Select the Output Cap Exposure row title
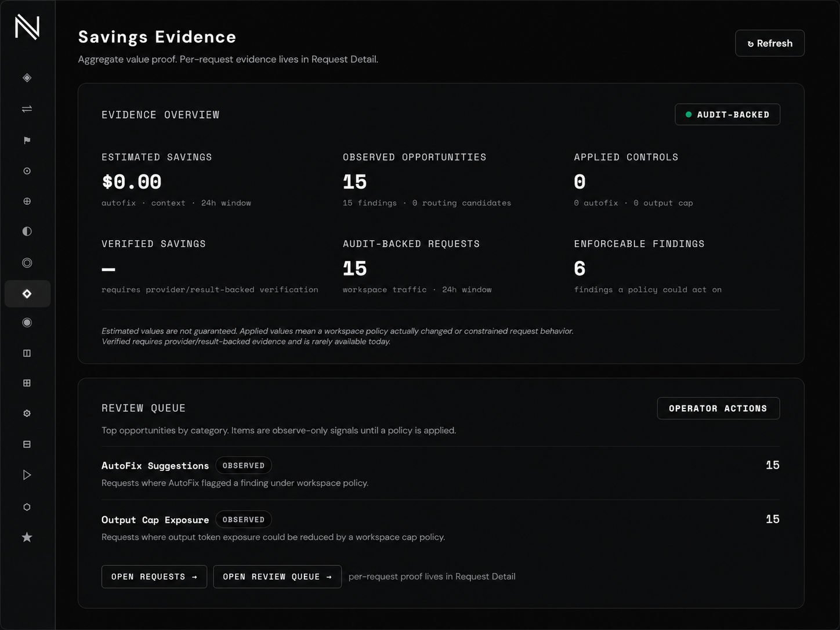The height and width of the screenshot is (630, 840). 155,520
